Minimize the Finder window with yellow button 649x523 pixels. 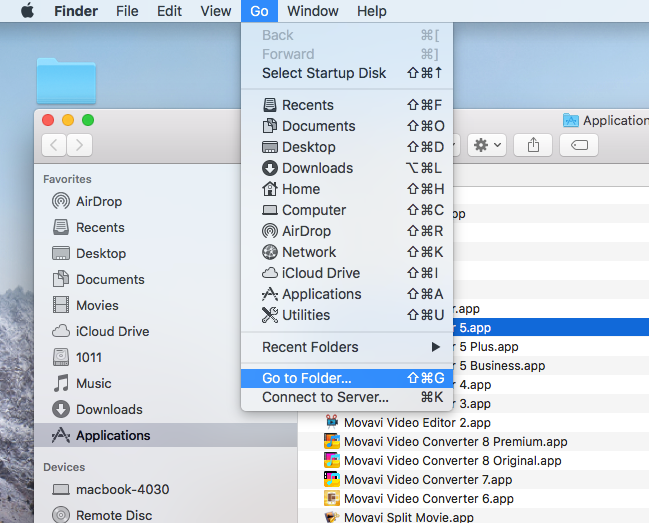(x=68, y=120)
